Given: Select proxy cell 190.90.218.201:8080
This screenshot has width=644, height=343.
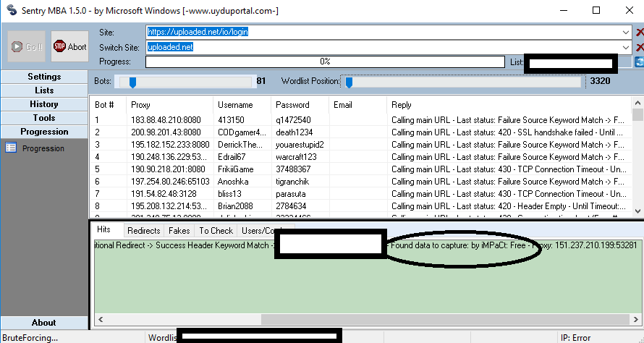Looking at the screenshot, I should coord(168,169).
